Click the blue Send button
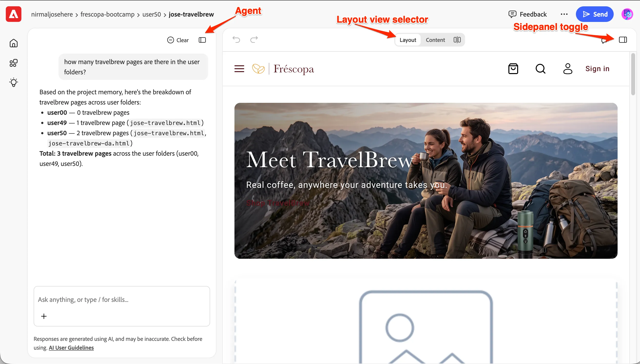 click(594, 14)
